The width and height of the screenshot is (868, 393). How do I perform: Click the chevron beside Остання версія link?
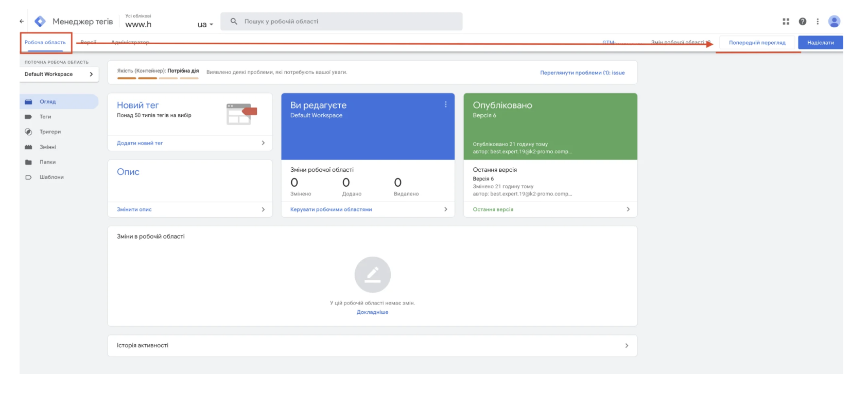coord(628,209)
